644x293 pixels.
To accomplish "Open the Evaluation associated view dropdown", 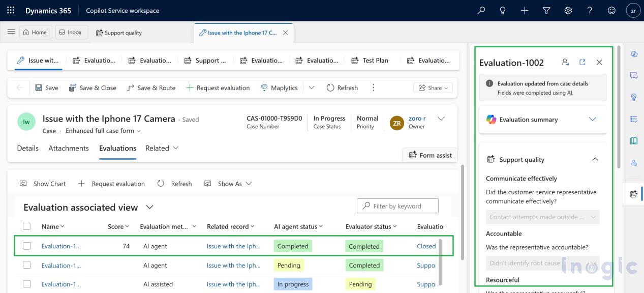I will 149,207.
